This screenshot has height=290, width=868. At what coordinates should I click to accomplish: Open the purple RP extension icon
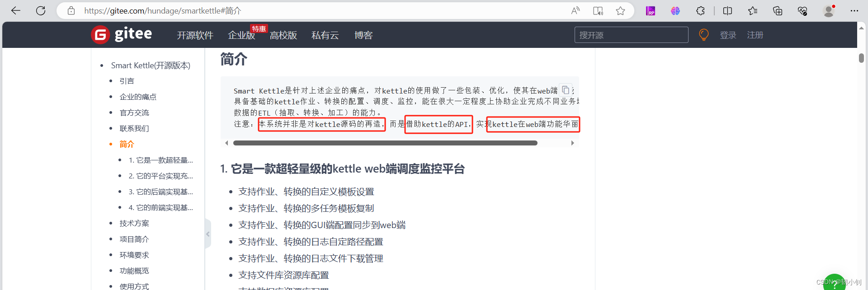pyautogui.click(x=651, y=11)
